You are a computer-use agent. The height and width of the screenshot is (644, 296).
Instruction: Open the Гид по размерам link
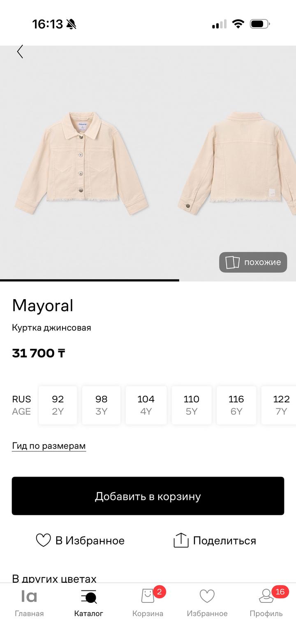pos(49,446)
